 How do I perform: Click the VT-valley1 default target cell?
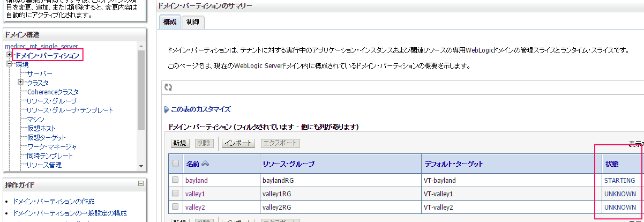(438, 194)
